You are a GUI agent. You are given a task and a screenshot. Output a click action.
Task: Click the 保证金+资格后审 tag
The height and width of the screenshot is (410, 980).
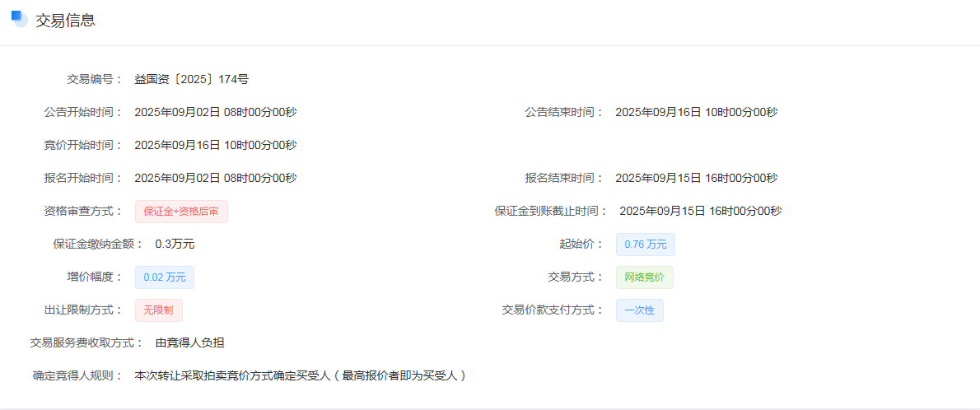pyautogui.click(x=181, y=212)
